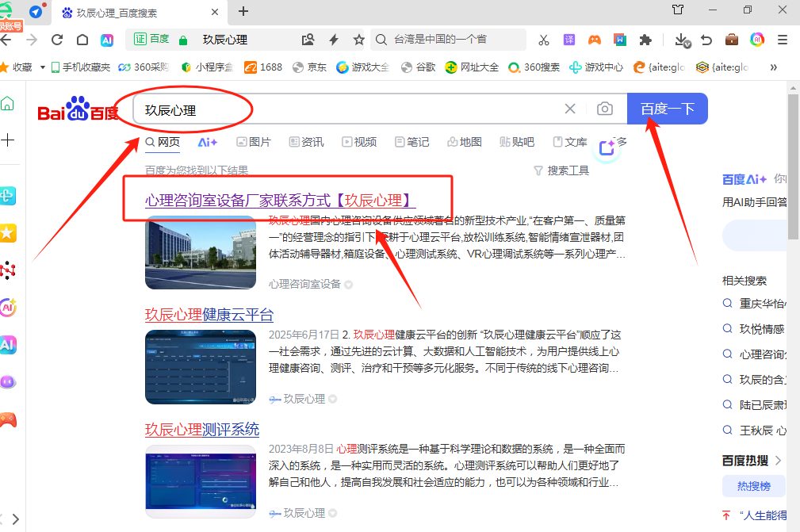Screen dimensions: 800x532
Task: Switch to the 图片 search tab
Action: click(x=253, y=142)
